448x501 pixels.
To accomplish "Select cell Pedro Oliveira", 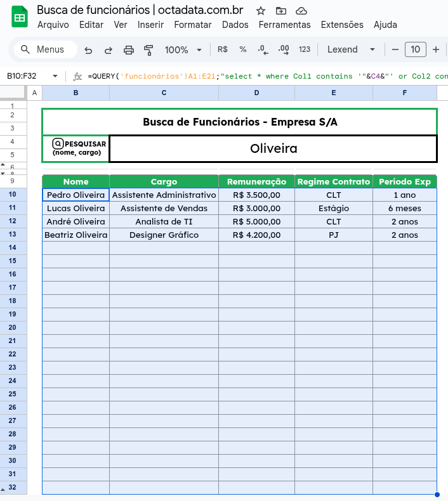I will tap(76, 195).
